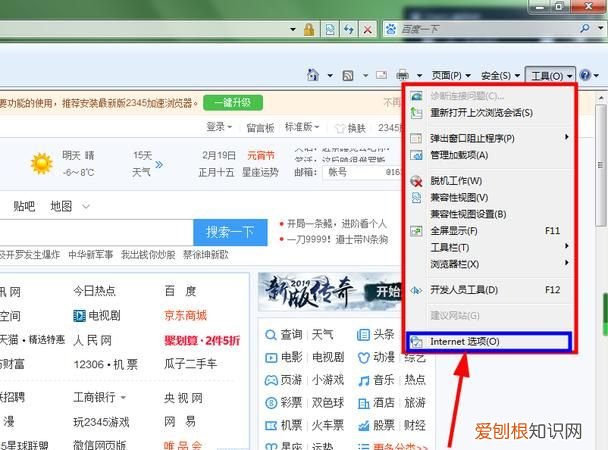Click the 音乐 music note icon
Viewport: 608px width, 450px height.
point(363,381)
